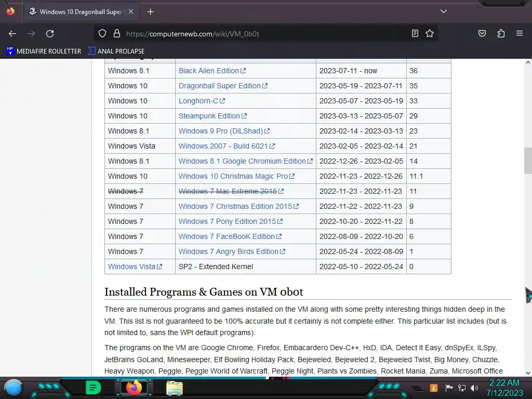Open struck-through Windows 7 Mac Extreme 2015 link
This screenshot has width=532, height=399.
pyautogui.click(x=231, y=191)
